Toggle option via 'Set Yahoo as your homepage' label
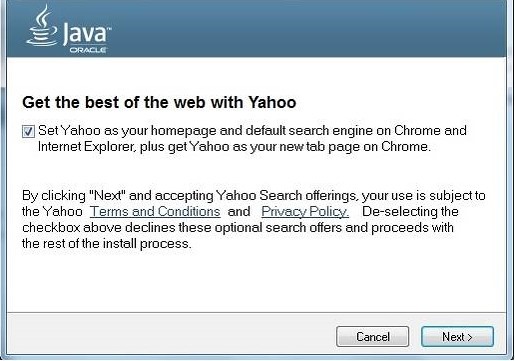Screen dimensions: 515x361 (x=252, y=130)
